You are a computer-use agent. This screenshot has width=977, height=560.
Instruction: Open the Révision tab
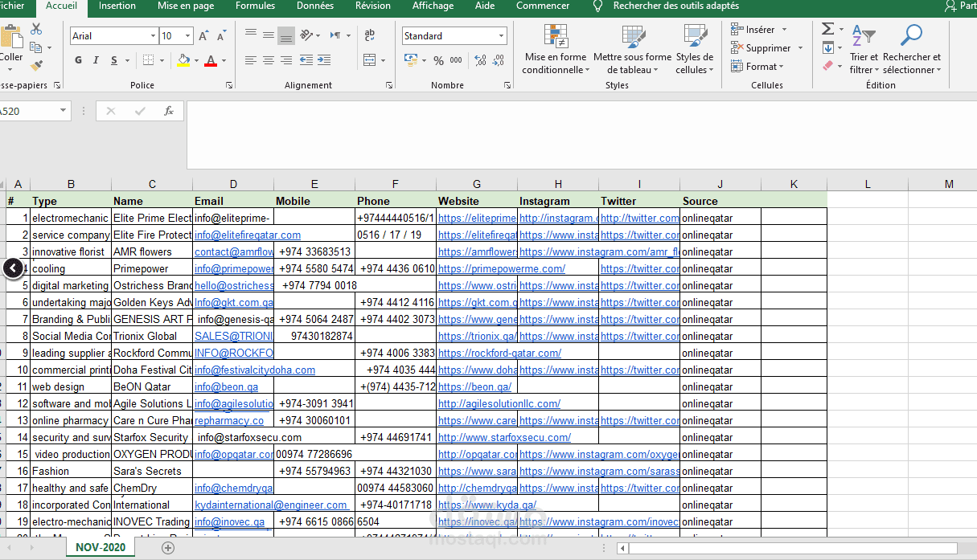click(373, 6)
